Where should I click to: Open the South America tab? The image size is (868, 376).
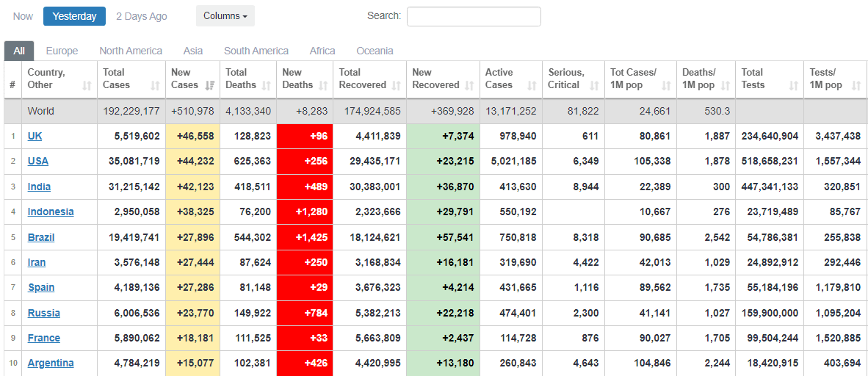point(256,51)
